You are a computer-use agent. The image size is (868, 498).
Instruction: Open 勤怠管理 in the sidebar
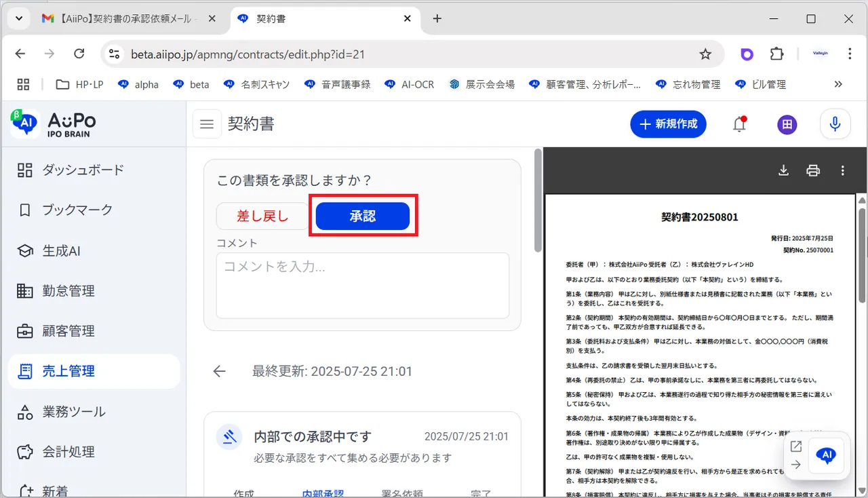94,291
